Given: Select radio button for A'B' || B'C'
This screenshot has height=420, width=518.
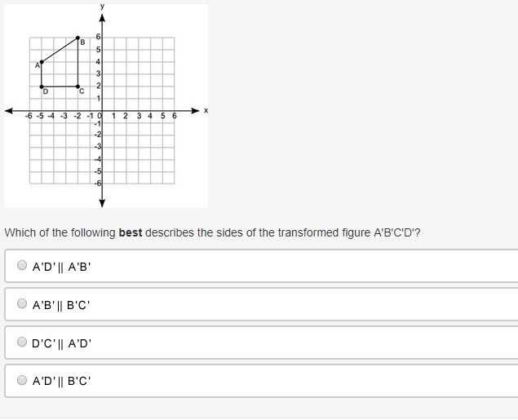Looking at the screenshot, I should tap(22, 303).
